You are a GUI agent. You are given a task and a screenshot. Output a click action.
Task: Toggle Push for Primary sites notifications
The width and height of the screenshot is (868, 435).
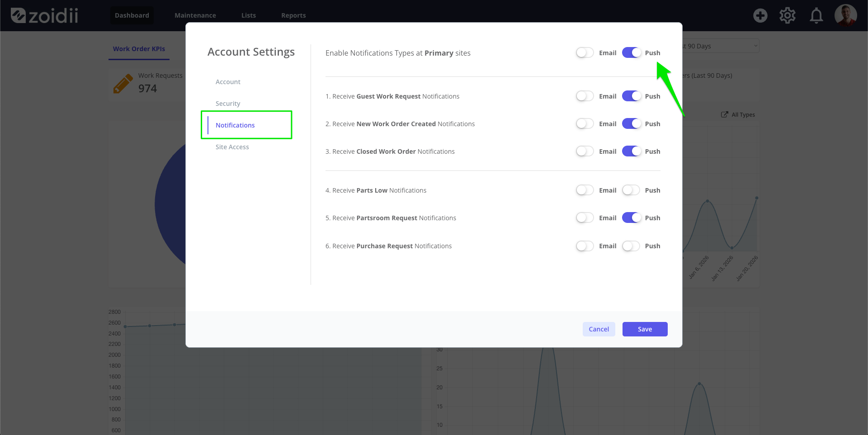631,53
